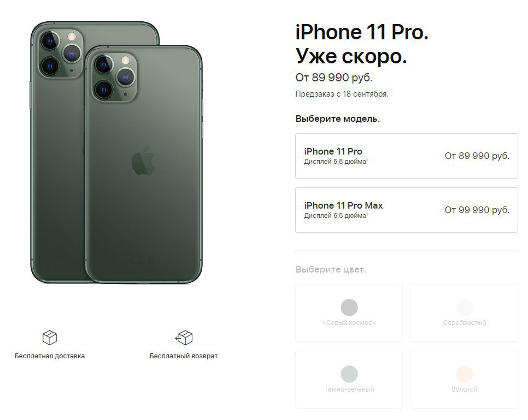Choose the Тёмно-зелёный color option
This screenshot has height=420, width=528.
pos(349,380)
